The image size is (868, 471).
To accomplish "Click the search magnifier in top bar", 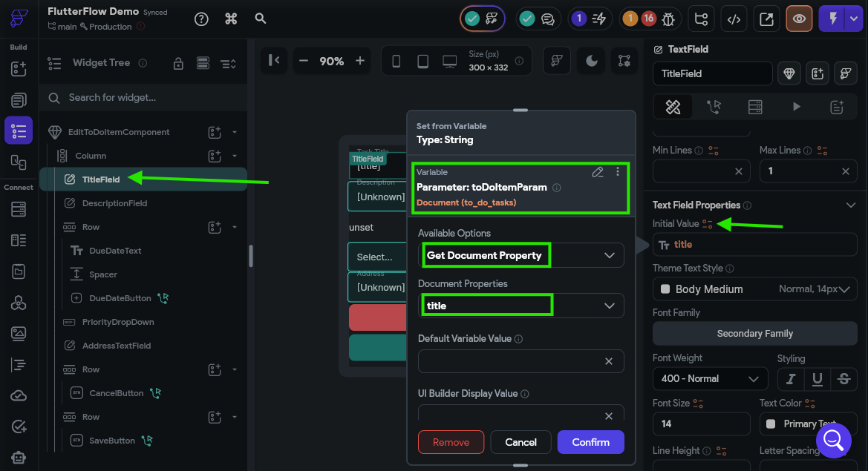I will point(260,19).
